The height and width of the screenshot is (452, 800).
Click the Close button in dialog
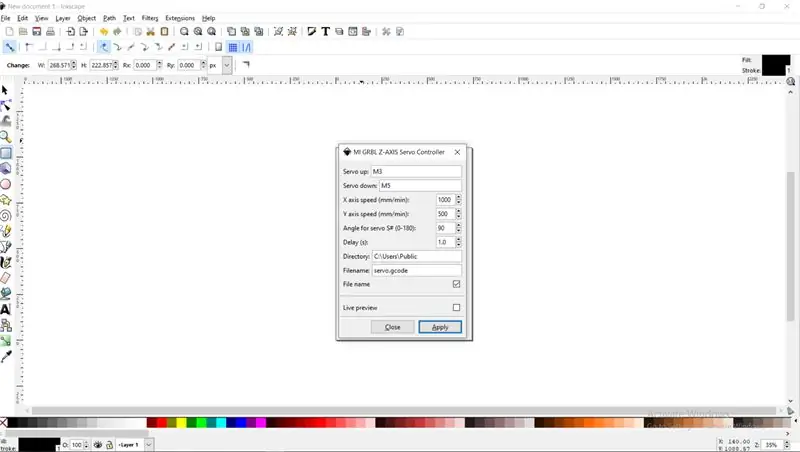[x=392, y=327]
